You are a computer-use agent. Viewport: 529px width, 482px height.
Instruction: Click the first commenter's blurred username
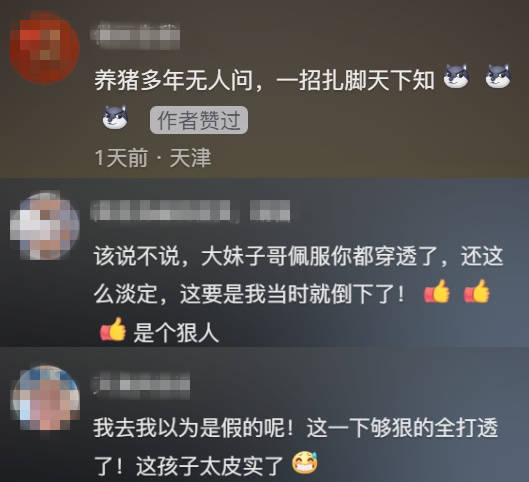pos(135,36)
